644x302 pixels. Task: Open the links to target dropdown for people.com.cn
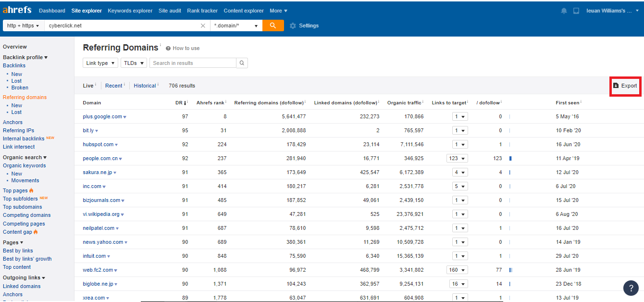pos(457,158)
